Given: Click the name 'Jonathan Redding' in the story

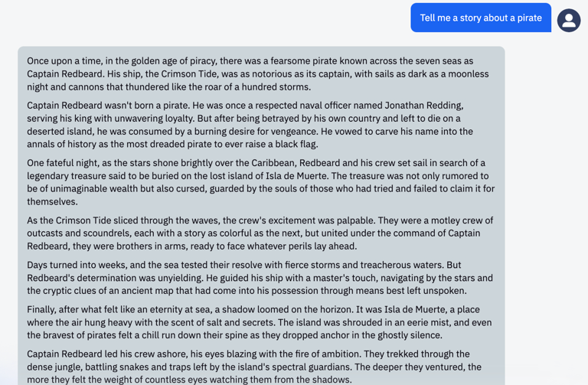Looking at the screenshot, I should point(423,106).
